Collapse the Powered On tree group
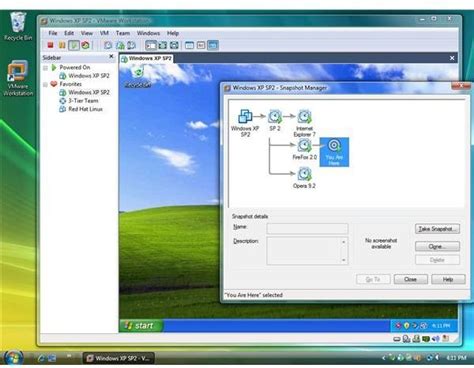 pos(45,68)
